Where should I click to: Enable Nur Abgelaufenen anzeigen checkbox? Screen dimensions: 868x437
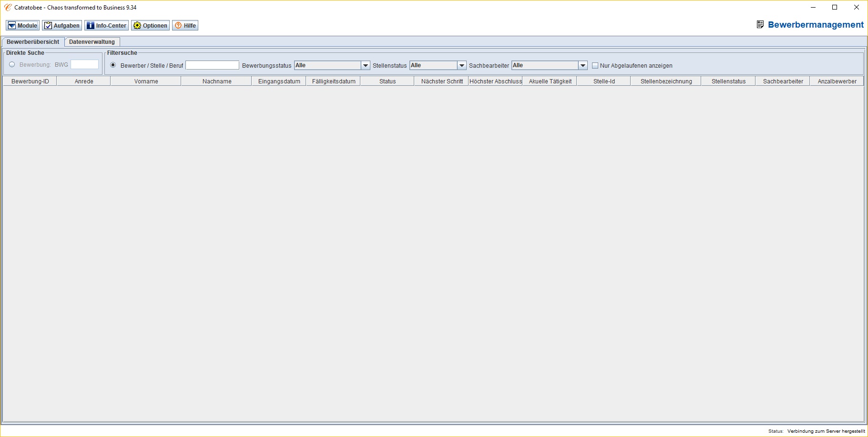[595, 66]
